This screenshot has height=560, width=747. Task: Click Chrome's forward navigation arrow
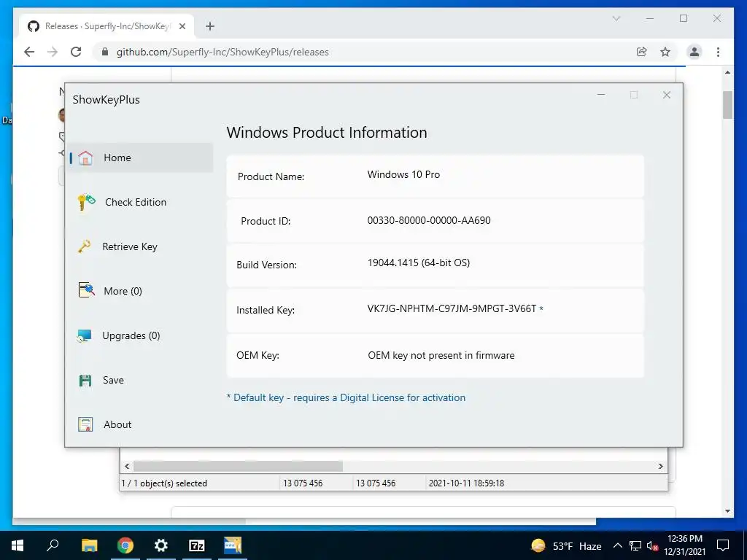(53, 52)
